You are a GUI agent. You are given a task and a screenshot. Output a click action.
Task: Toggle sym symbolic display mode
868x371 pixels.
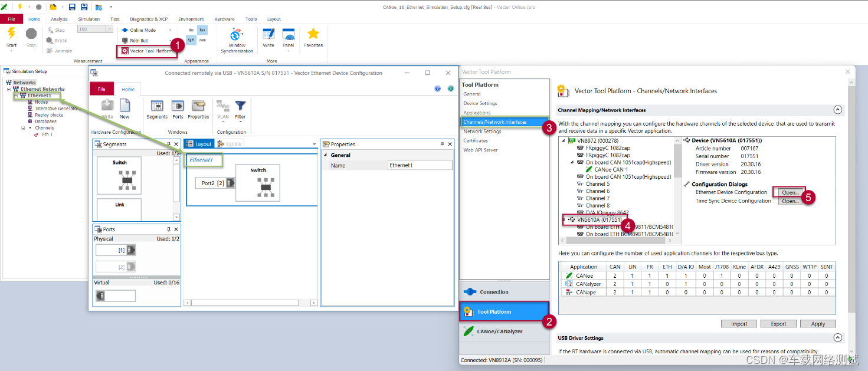pyautogui.click(x=191, y=40)
